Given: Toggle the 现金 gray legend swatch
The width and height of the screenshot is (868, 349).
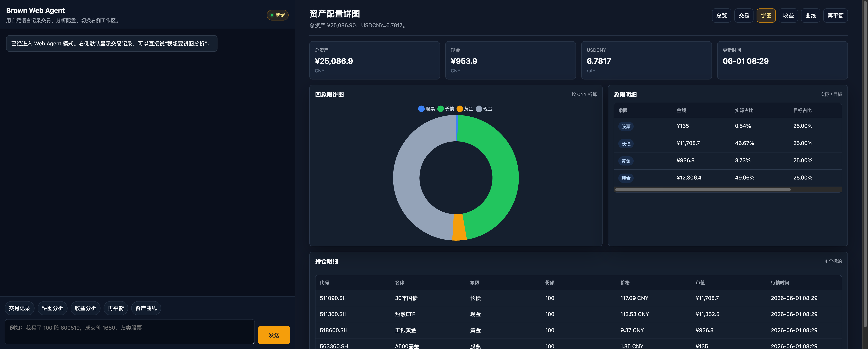Looking at the screenshot, I should [x=479, y=109].
